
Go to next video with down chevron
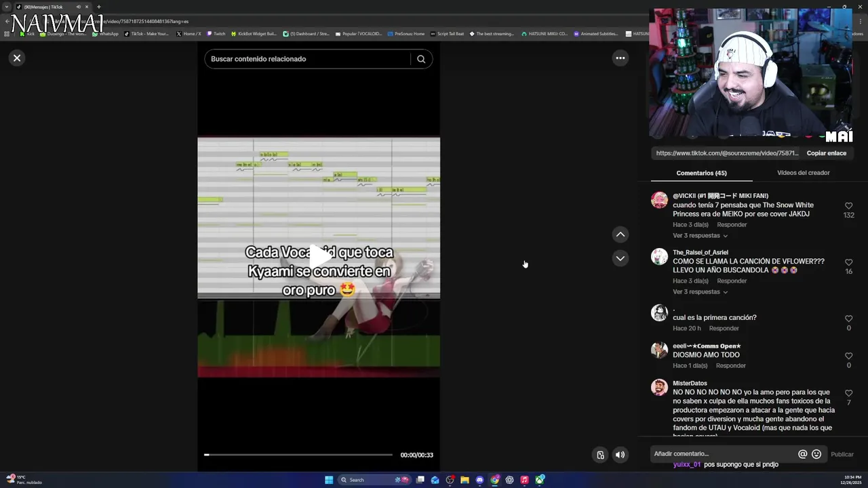[x=620, y=258]
